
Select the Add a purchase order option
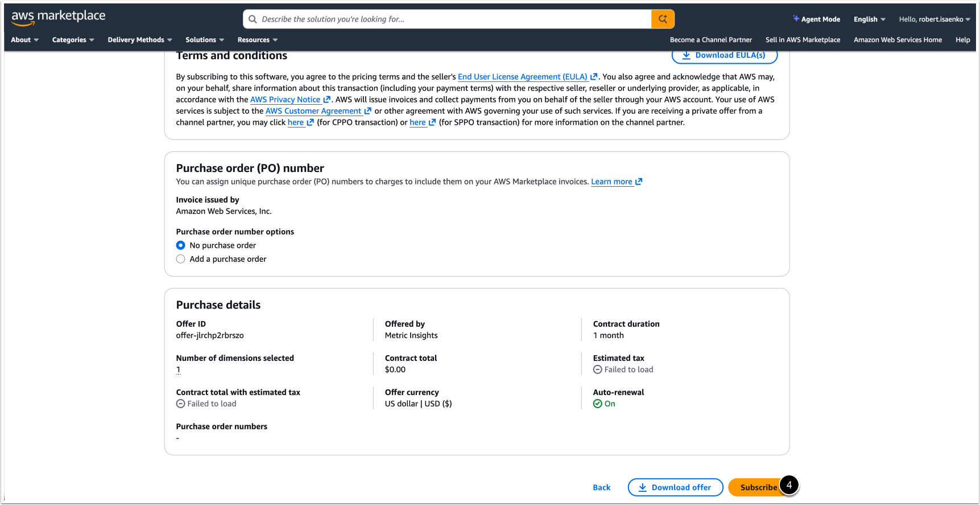(x=181, y=259)
